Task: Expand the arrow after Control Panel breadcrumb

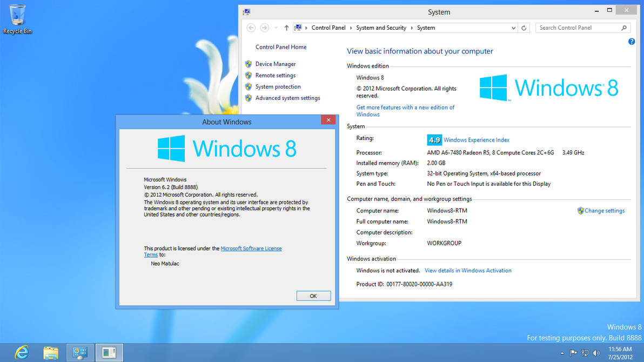Action: [351, 28]
